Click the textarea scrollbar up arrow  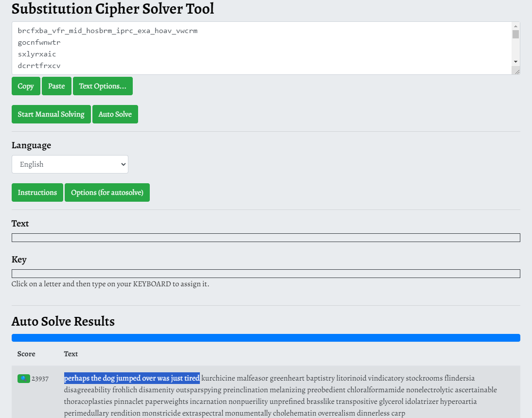515,26
